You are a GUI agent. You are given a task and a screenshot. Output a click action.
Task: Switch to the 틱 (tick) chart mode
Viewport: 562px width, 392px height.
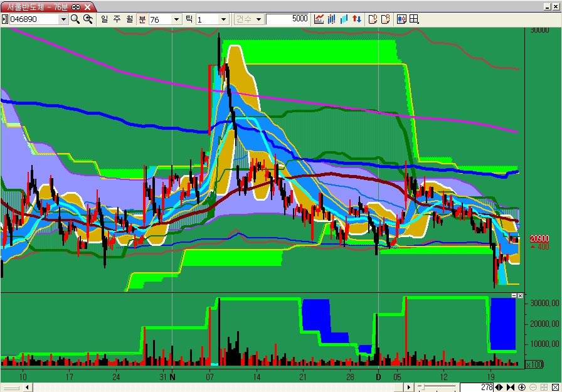coord(188,19)
